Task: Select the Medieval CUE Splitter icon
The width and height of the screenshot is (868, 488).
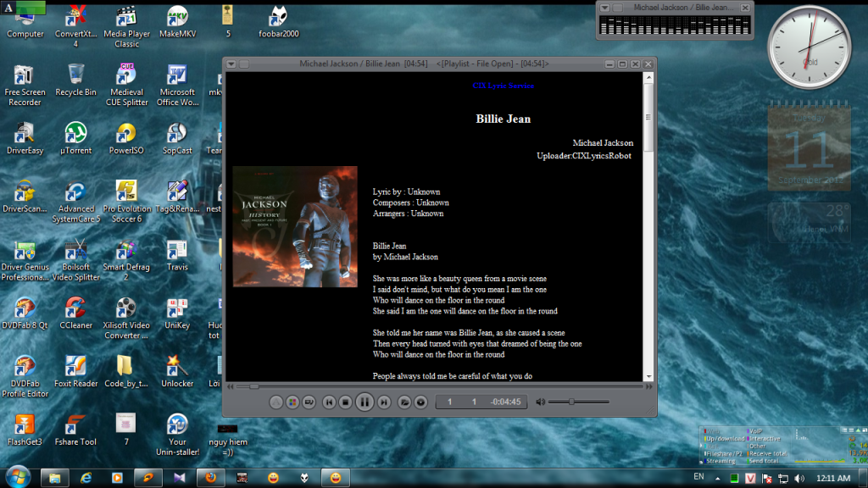Action: [127, 86]
